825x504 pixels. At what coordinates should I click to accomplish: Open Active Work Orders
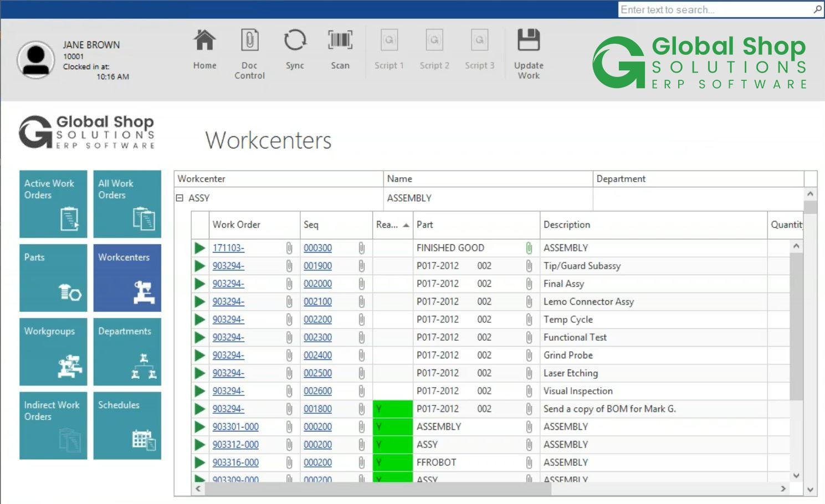[x=53, y=204]
